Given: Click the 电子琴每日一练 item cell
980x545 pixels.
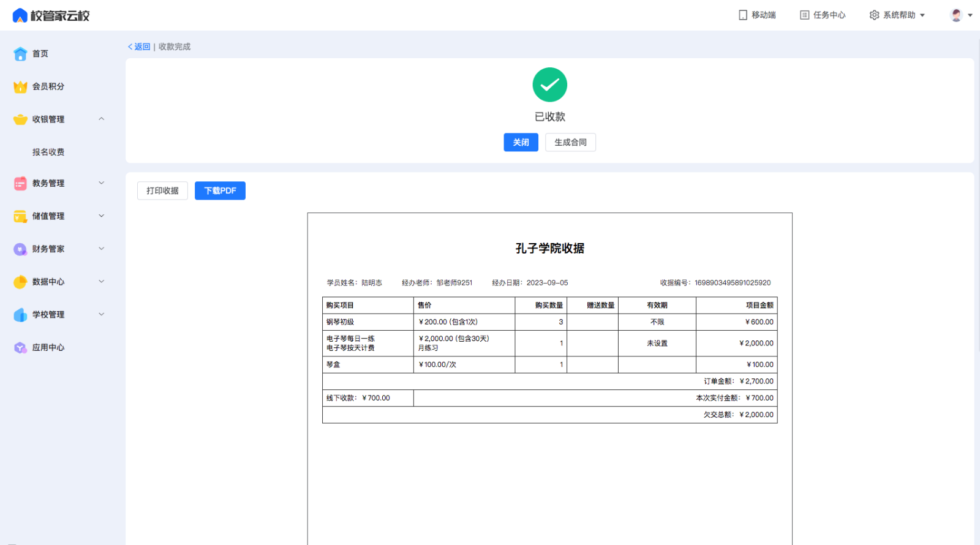Looking at the screenshot, I should (x=368, y=344).
